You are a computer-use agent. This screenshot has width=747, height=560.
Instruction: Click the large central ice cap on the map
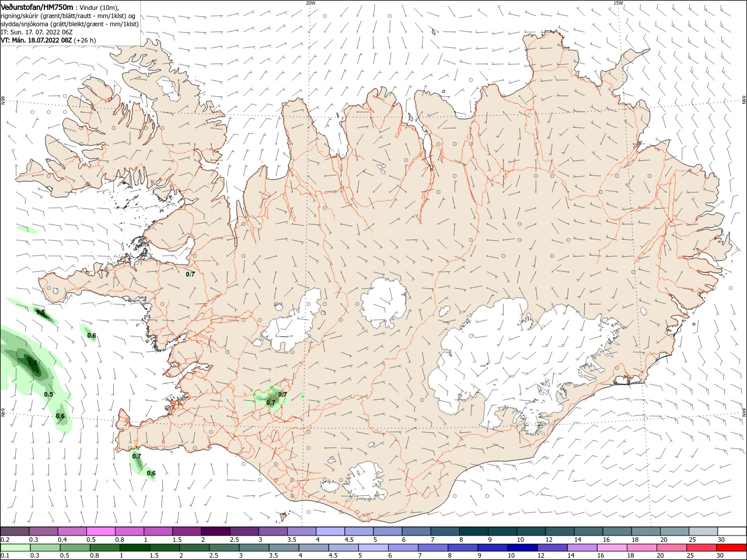(x=384, y=303)
